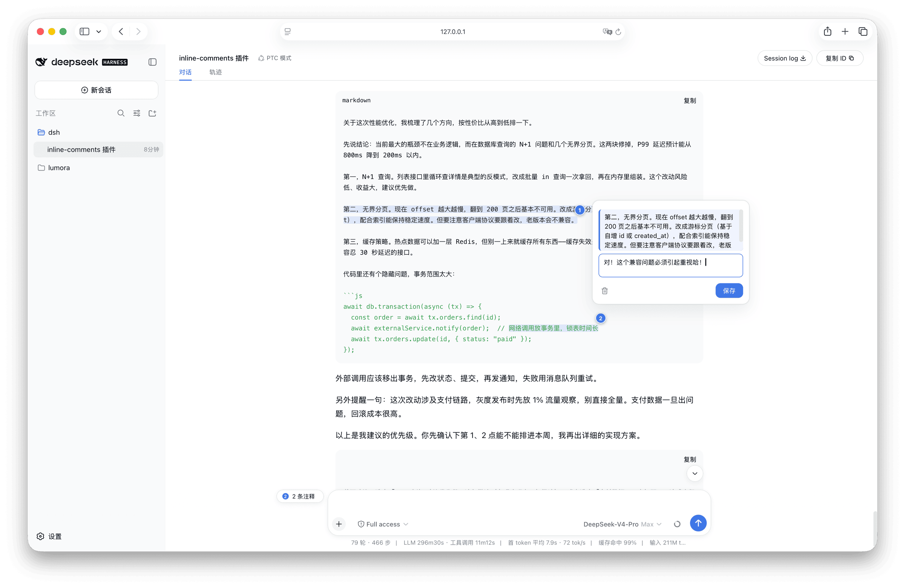Send the message with the up arrow

point(698,524)
